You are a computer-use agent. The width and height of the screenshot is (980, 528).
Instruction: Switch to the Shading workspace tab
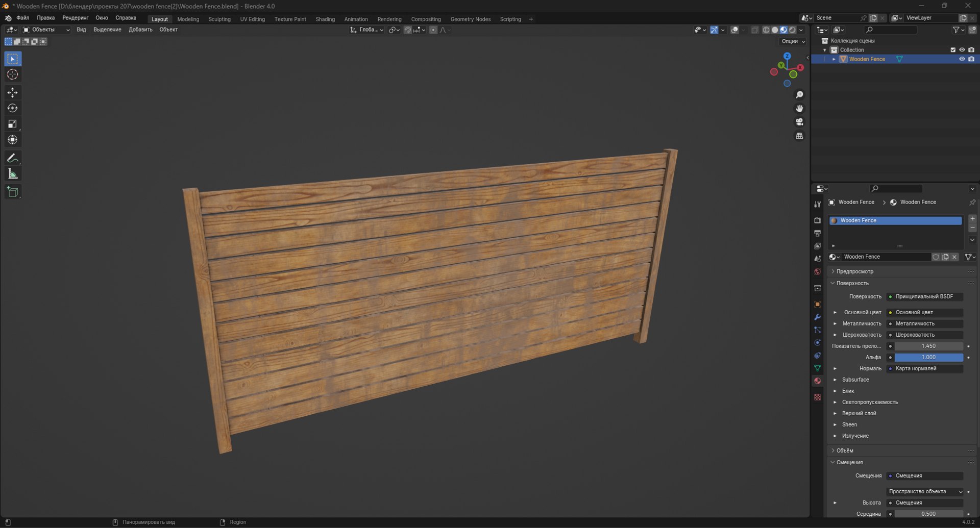click(325, 19)
